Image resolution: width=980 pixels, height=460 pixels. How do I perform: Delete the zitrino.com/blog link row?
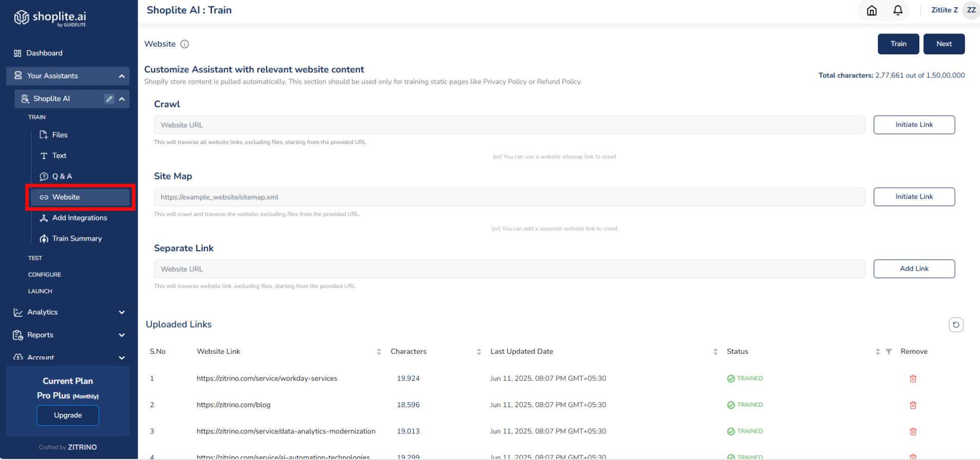(913, 405)
